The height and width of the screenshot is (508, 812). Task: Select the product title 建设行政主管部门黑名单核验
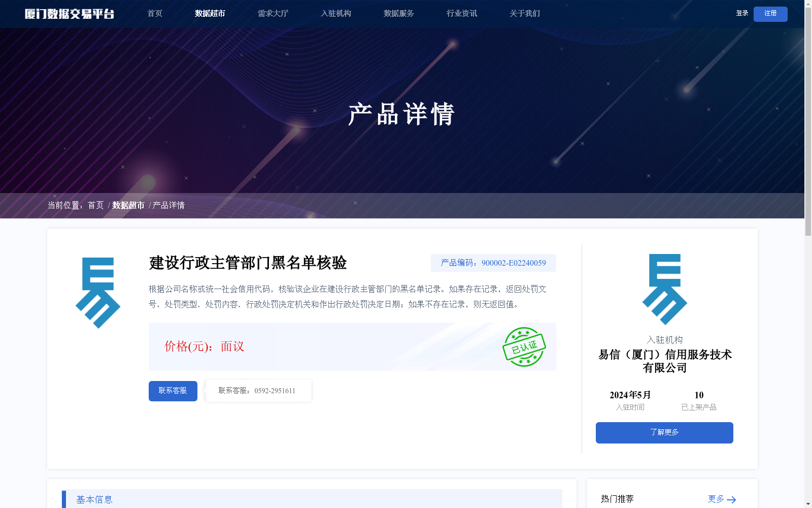click(248, 263)
